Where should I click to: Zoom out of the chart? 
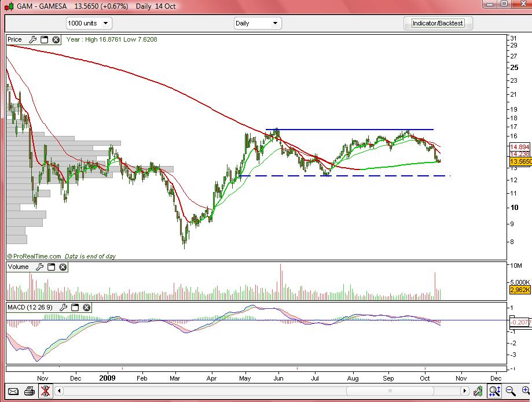(510, 391)
